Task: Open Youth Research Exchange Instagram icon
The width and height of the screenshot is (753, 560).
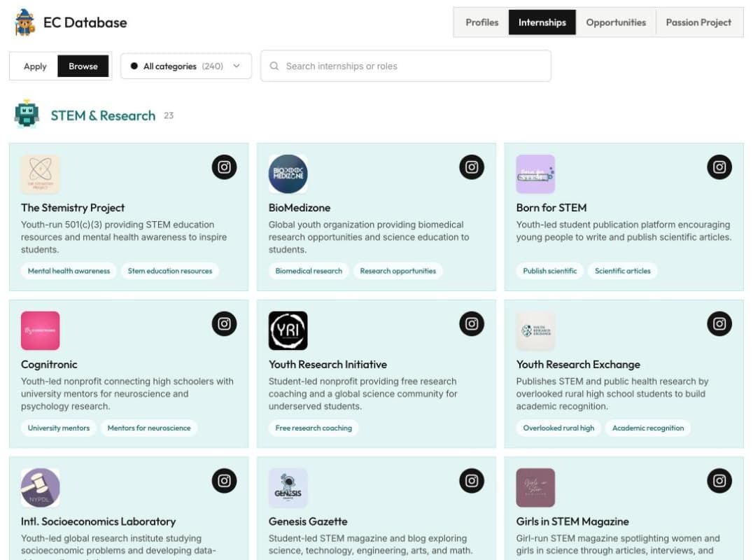Action: (x=719, y=323)
